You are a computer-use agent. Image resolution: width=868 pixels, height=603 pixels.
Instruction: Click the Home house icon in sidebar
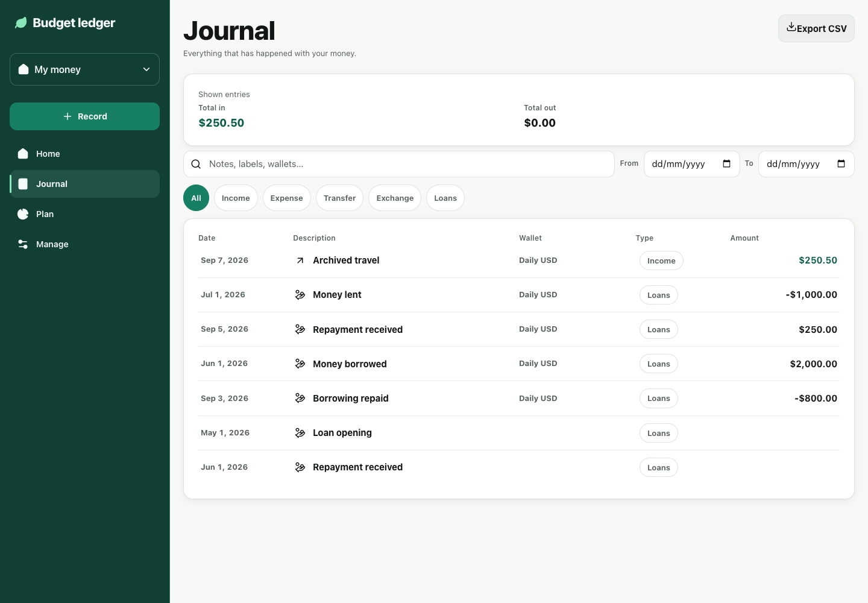click(23, 154)
